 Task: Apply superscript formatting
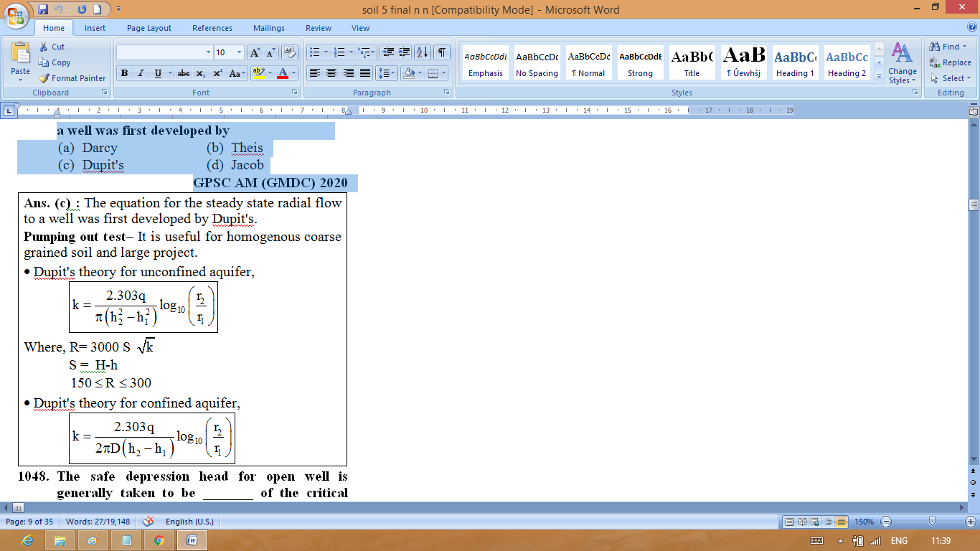tap(217, 73)
